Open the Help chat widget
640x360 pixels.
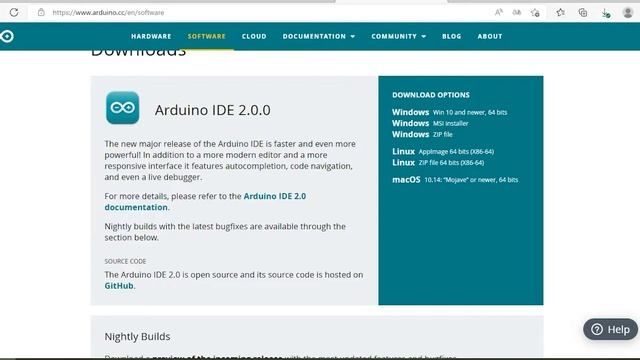pos(610,329)
